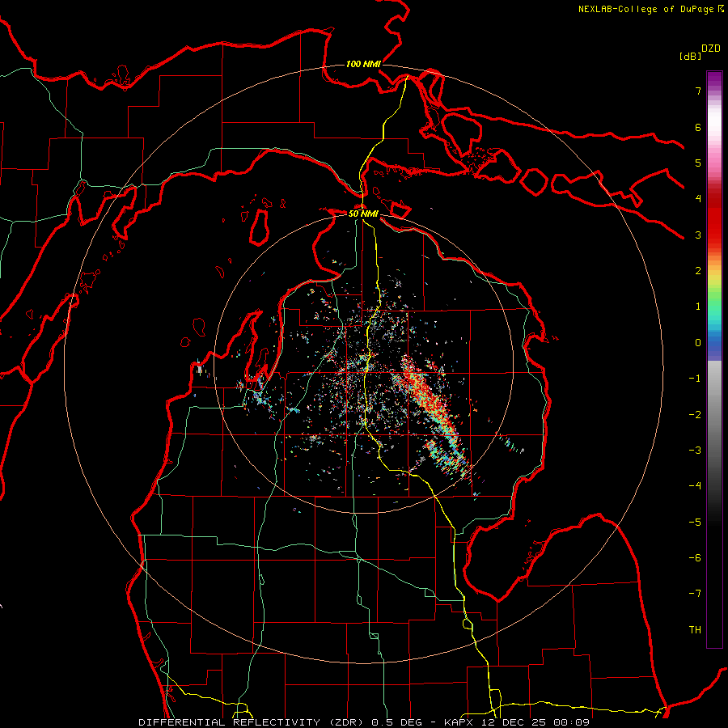
Task: Click the DIFFERENTIAL REFLECTIVITY (ZDR) caption text
Action: pos(252,722)
